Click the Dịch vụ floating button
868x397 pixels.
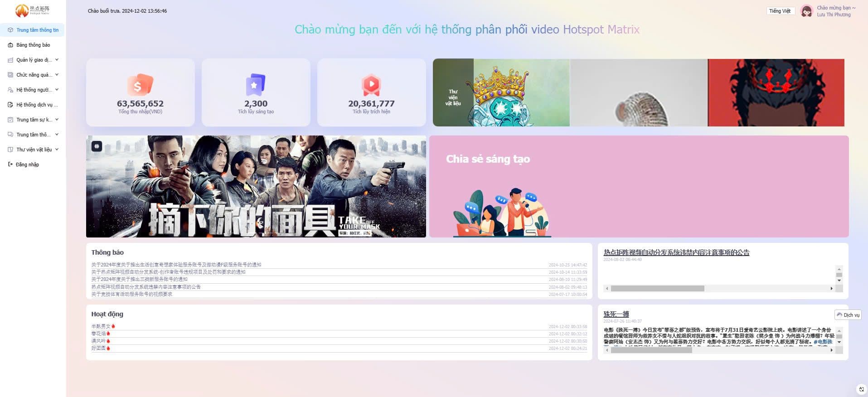click(848, 315)
